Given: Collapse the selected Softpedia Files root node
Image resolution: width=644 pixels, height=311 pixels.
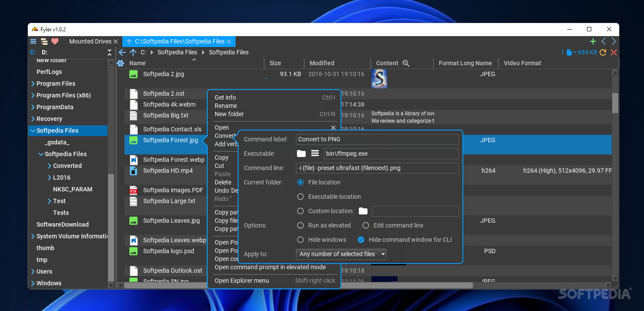Looking at the screenshot, I should [33, 130].
